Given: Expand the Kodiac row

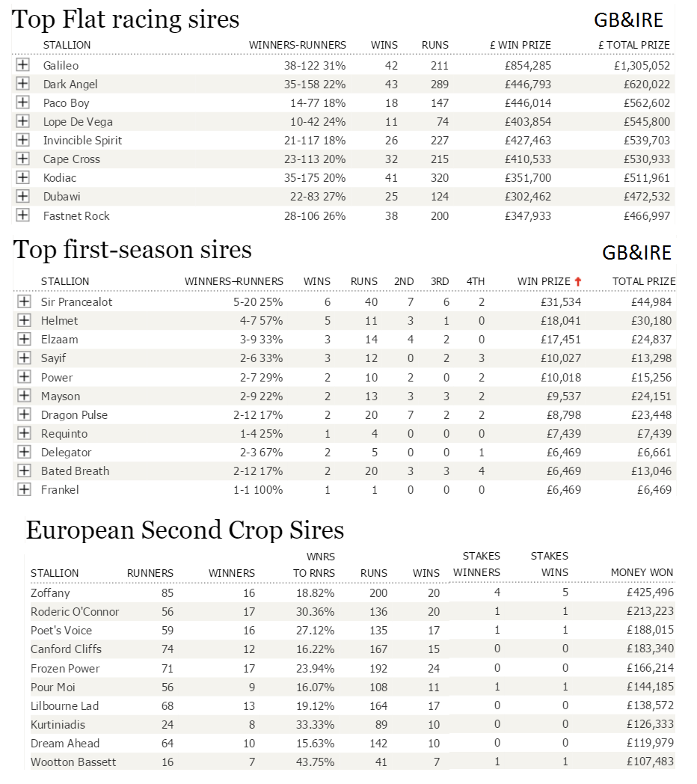Looking at the screenshot, I should coord(22,177).
